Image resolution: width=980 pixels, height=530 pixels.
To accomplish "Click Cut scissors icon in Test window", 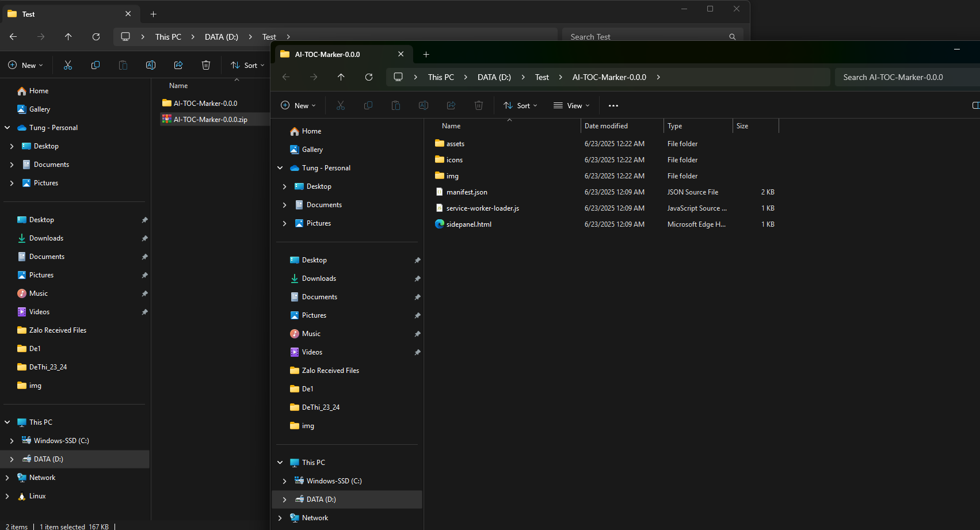I will click(68, 66).
